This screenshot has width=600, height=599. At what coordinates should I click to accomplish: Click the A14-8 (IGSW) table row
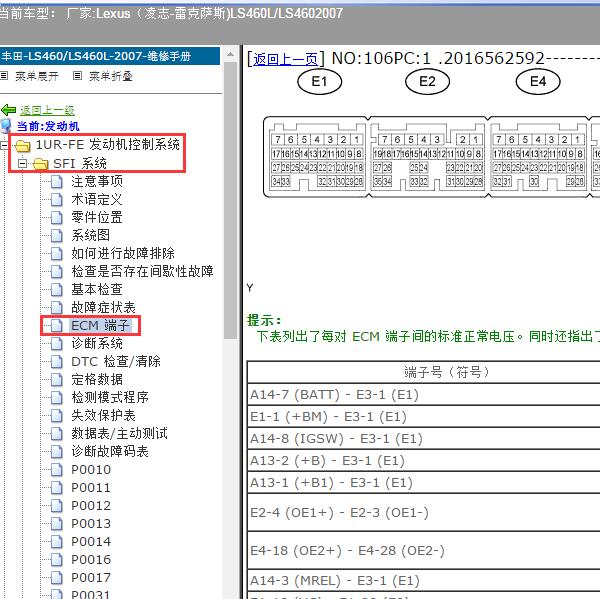point(424,439)
